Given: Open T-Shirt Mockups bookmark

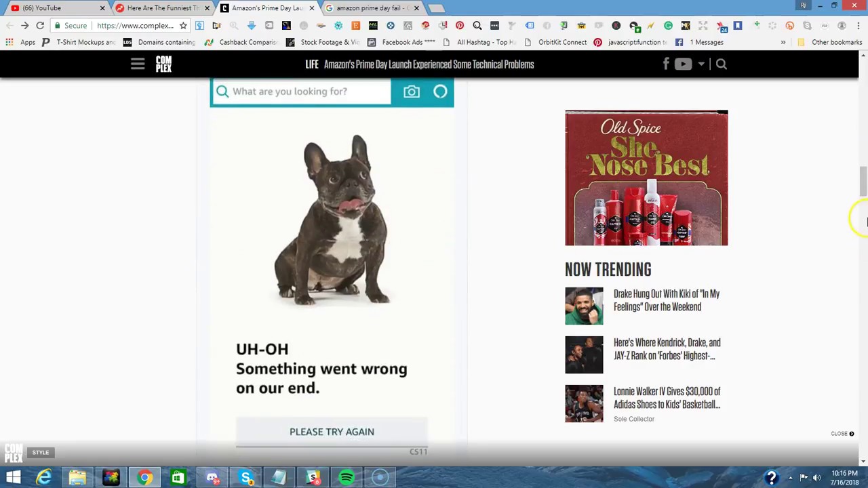Looking at the screenshot, I should (79, 42).
